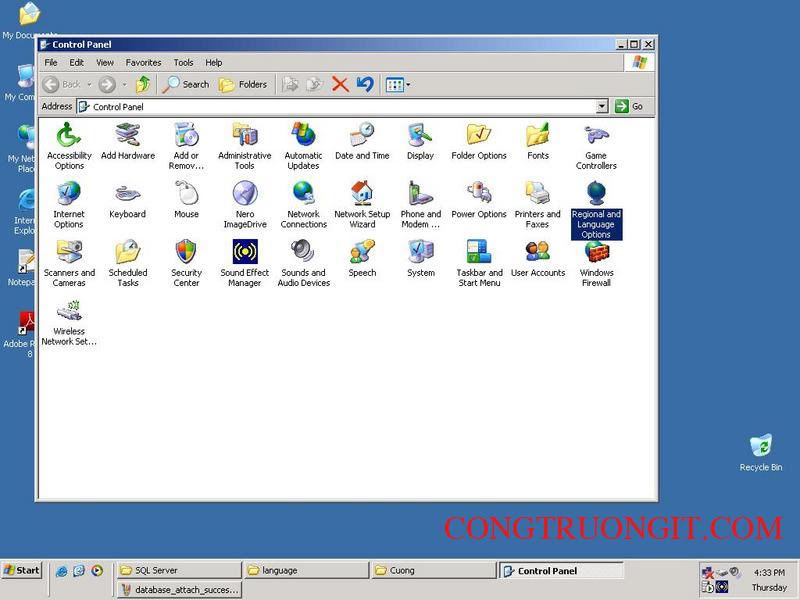Switch to database_attach_succes taskbar item
The width and height of the screenshot is (800, 600).
click(179, 589)
